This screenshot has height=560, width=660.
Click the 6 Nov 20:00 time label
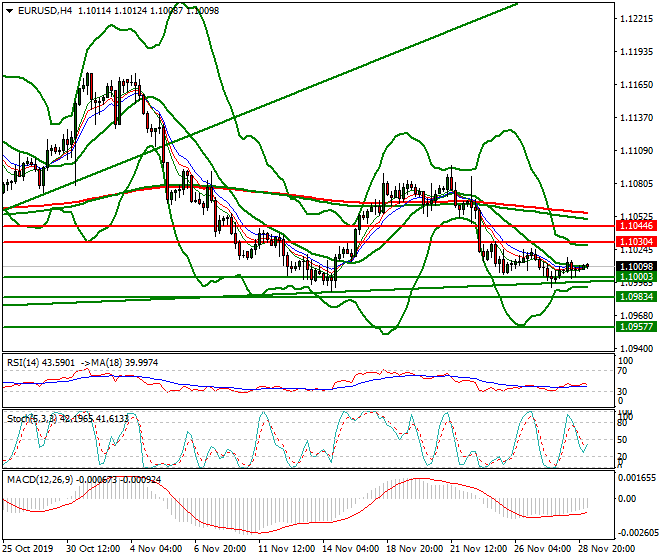tap(220, 549)
